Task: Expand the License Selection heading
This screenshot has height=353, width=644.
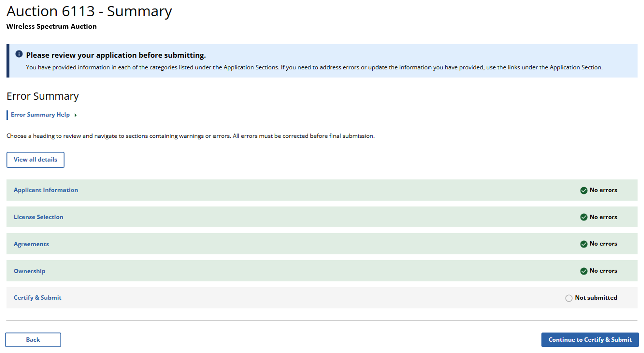Action: point(38,217)
